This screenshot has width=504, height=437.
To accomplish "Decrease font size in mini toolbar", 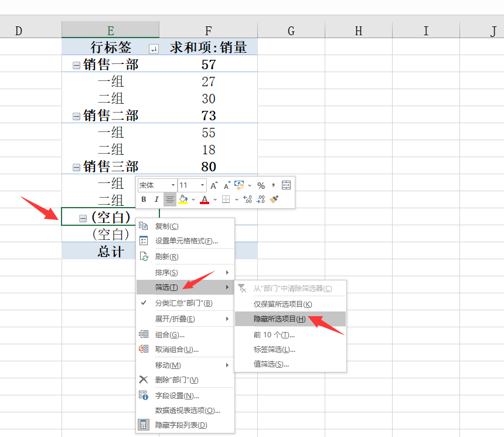I will (227, 186).
